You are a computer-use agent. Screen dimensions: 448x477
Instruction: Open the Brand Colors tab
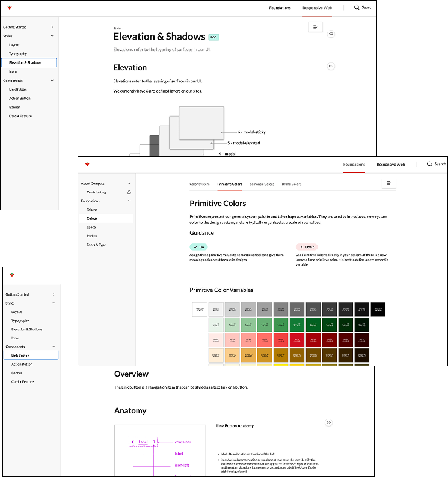pos(292,184)
